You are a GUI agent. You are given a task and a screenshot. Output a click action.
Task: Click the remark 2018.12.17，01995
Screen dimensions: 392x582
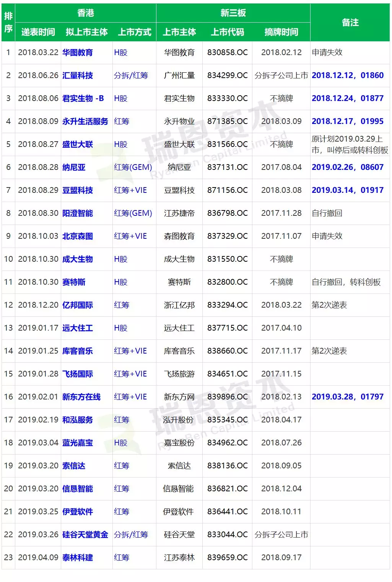[x=348, y=121]
